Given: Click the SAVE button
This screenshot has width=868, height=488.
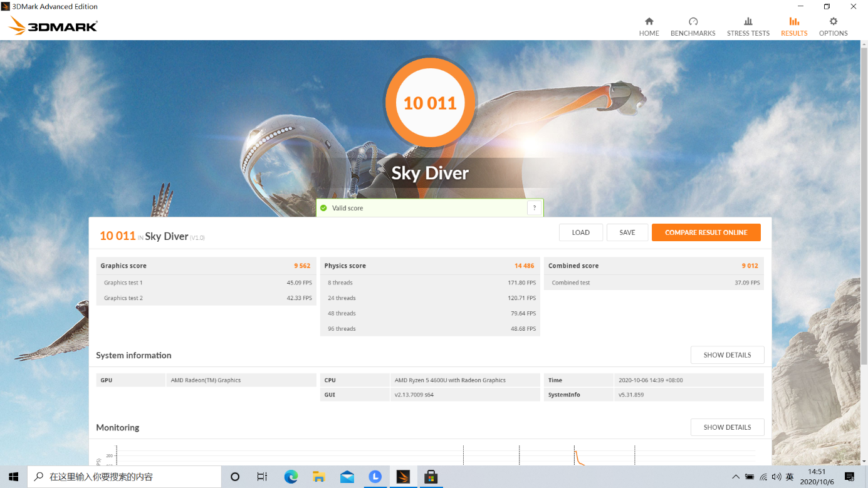Looking at the screenshot, I should point(627,232).
